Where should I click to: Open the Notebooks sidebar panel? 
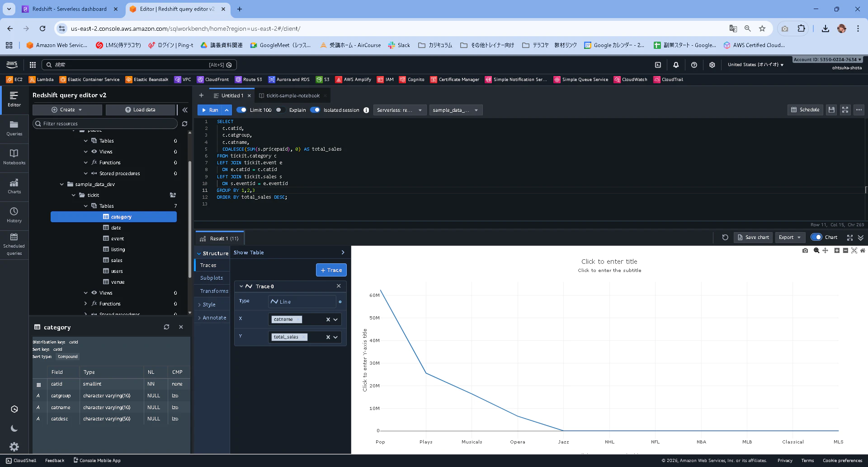(14, 157)
